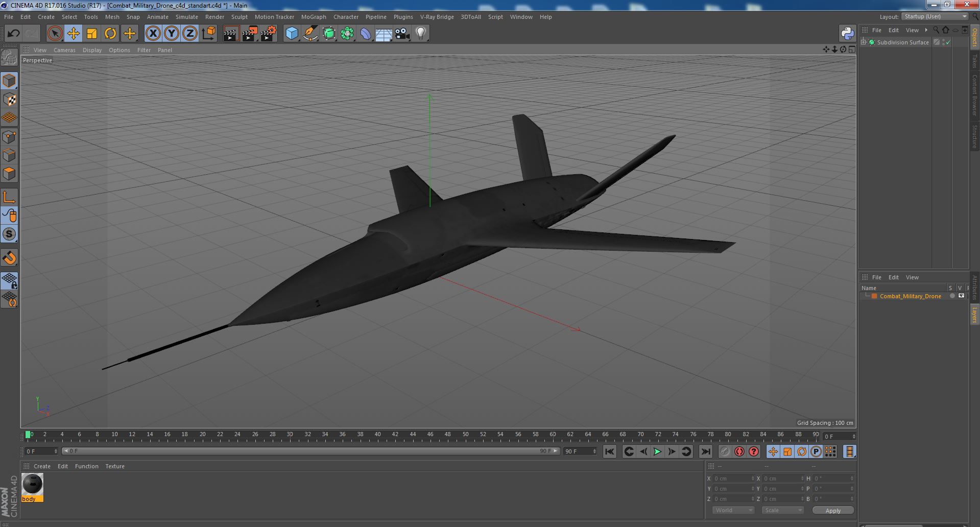Image resolution: width=980 pixels, height=527 pixels.
Task: Expand Subdivision Surface object tree
Action: tap(864, 42)
